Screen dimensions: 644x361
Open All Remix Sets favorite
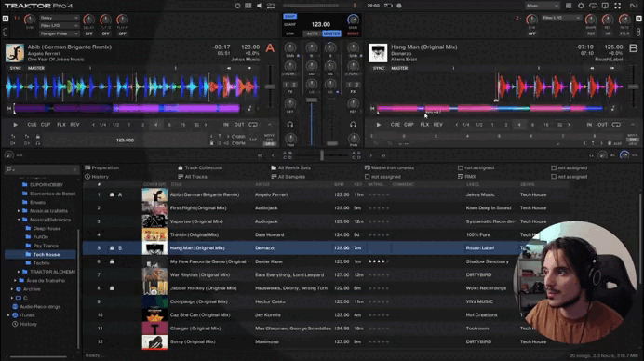[x=290, y=167]
